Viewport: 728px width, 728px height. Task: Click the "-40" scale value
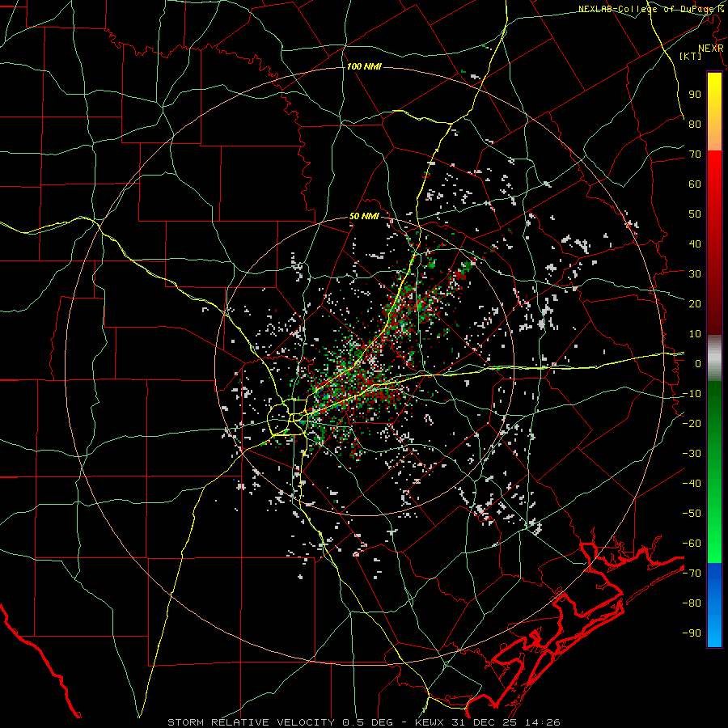tap(692, 484)
